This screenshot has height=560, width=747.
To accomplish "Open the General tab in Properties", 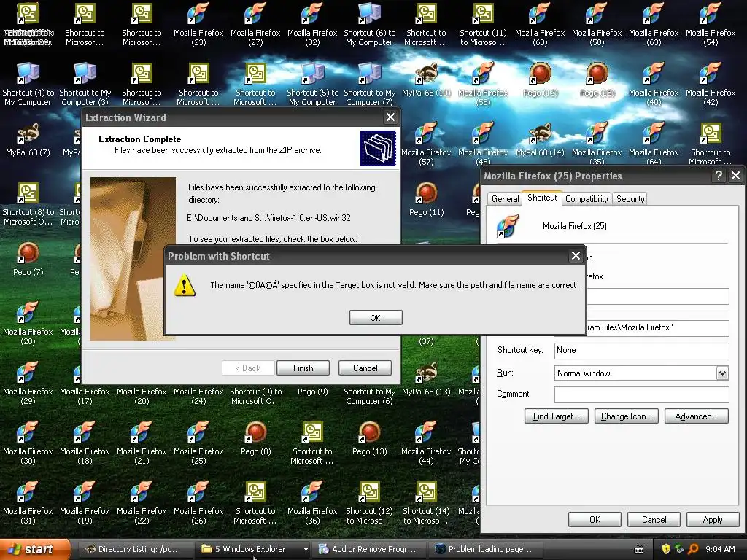I will tap(505, 198).
